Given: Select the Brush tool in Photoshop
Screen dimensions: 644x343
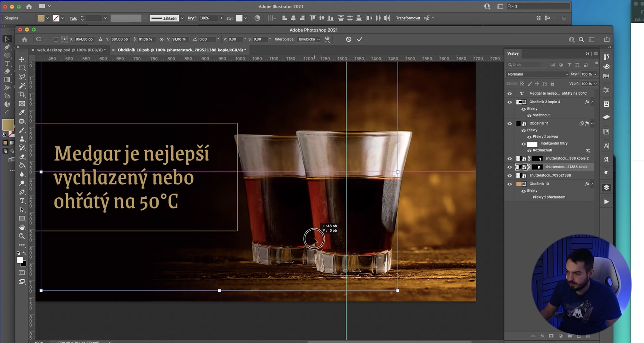Looking at the screenshot, I should tap(22, 130).
